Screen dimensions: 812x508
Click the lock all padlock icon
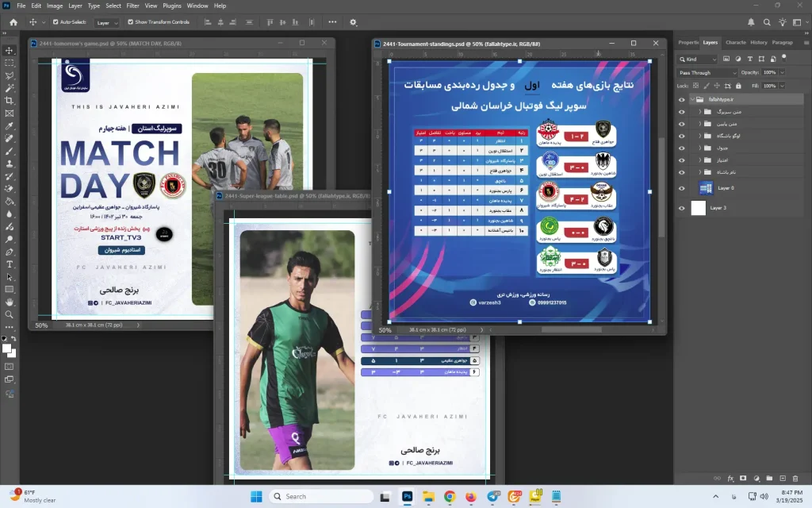coord(738,86)
